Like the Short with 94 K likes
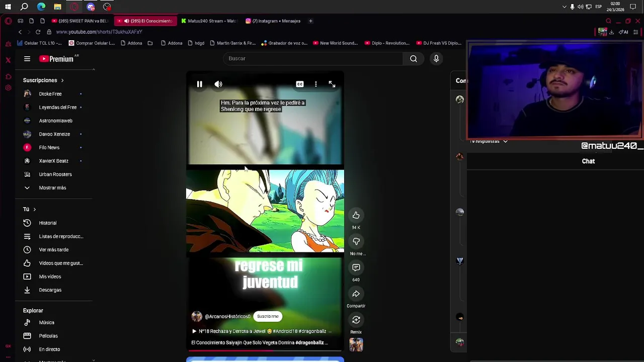This screenshot has width=644, height=362. coord(356,215)
